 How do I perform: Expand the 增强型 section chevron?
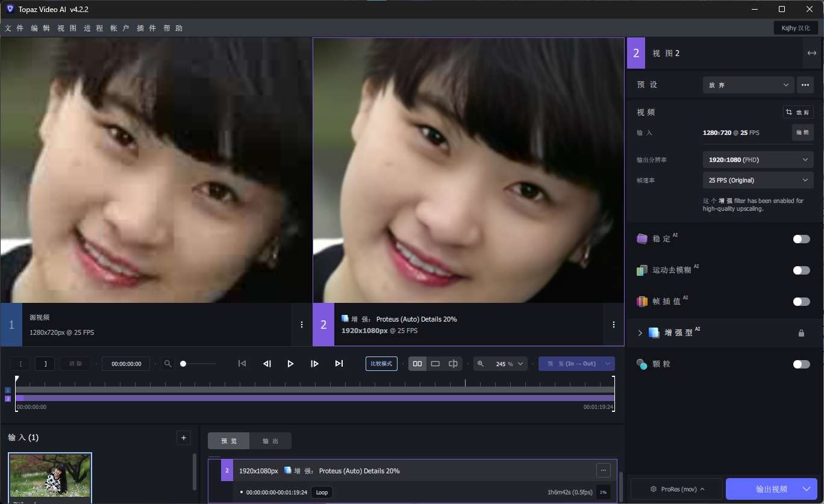pyautogui.click(x=640, y=333)
